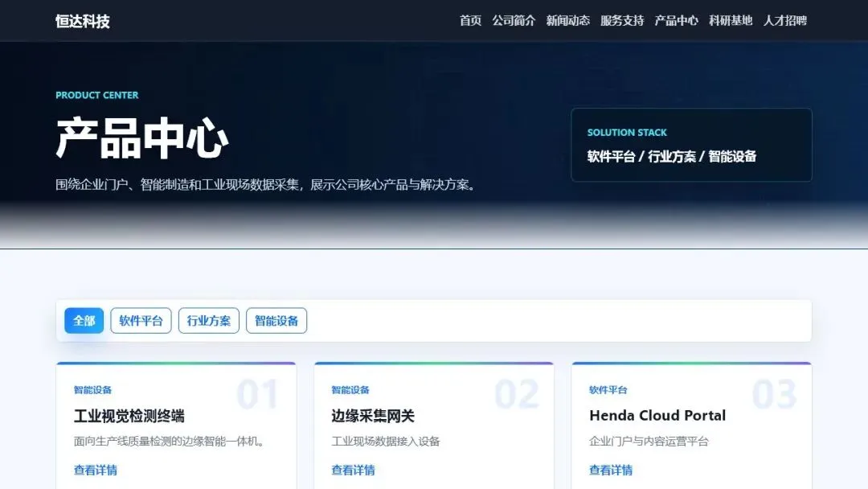Click the 智能设备 tag on 边缘采集网关 card

350,390
